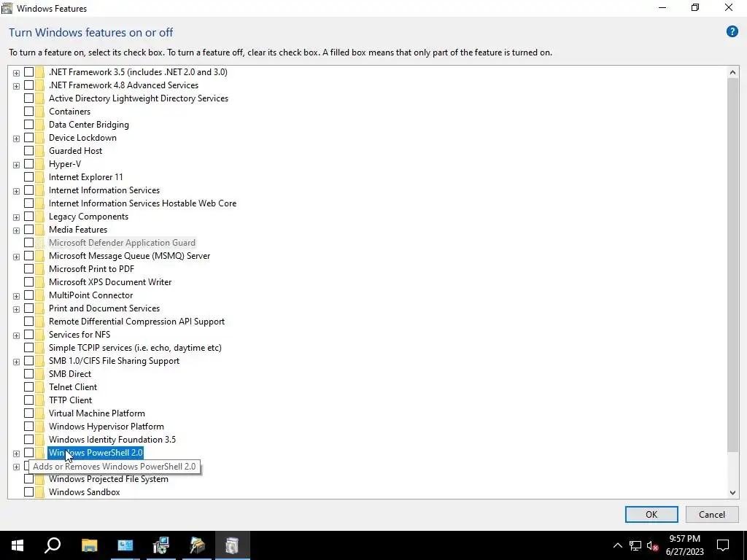The width and height of the screenshot is (747, 560).
Task: Click the folder icon beside Hyper-V
Action: tap(39, 164)
